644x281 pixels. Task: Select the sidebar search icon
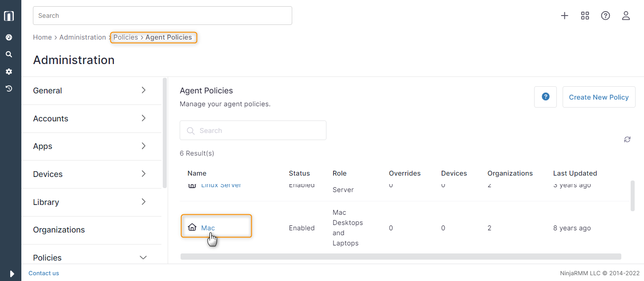tap(9, 54)
